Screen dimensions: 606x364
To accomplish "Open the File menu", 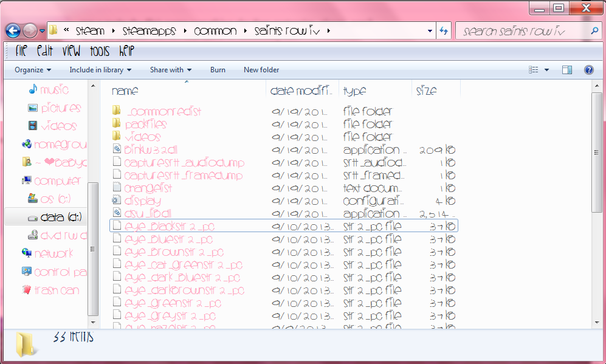I will pyautogui.click(x=21, y=50).
